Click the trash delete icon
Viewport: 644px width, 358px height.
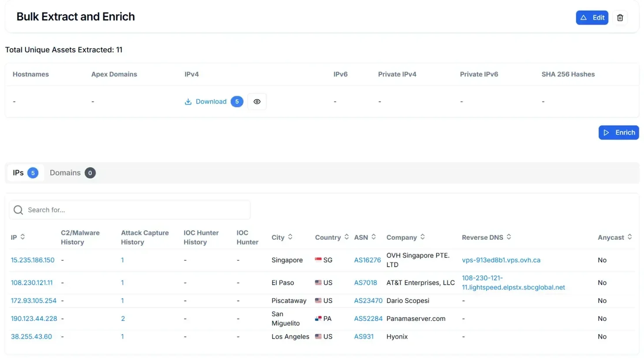click(620, 18)
